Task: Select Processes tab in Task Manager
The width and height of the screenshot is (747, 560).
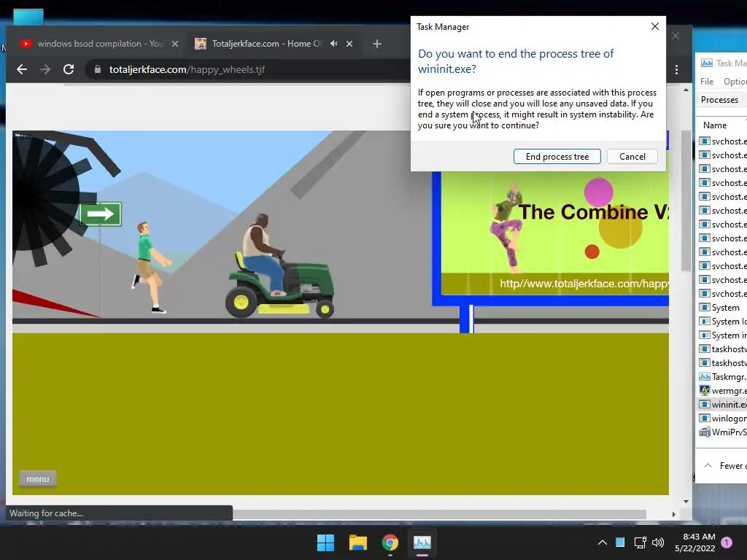Action: click(719, 99)
